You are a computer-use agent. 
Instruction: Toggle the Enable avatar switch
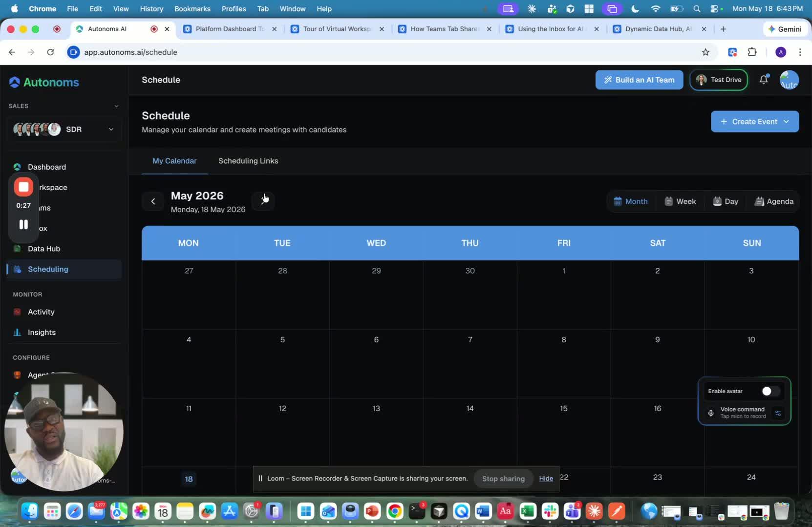pyautogui.click(x=770, y=391)
